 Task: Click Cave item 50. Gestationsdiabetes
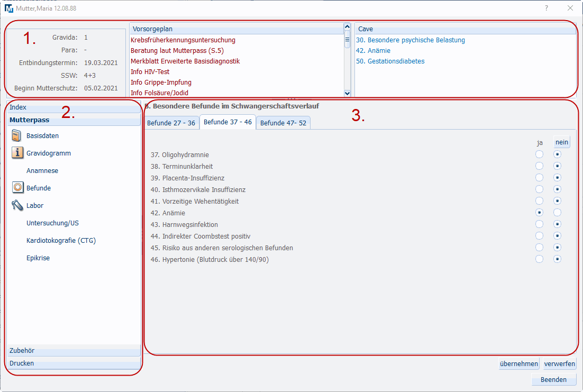coord(390,61)
